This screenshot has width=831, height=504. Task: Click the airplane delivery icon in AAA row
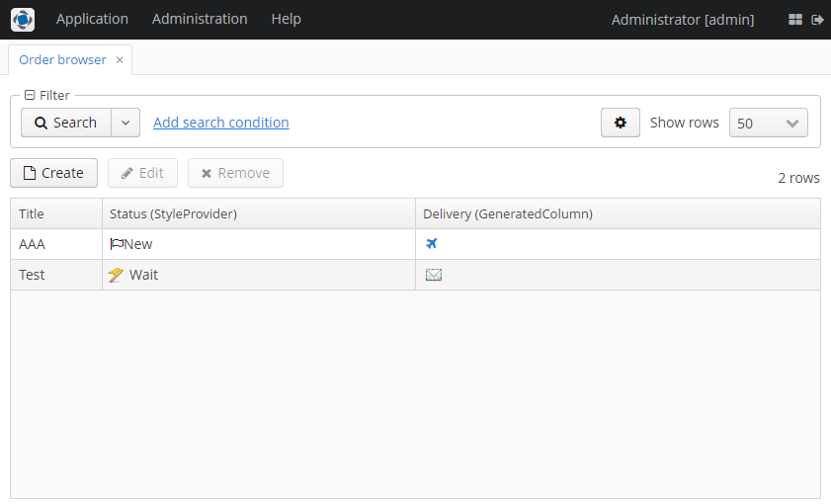coord(431,244)
